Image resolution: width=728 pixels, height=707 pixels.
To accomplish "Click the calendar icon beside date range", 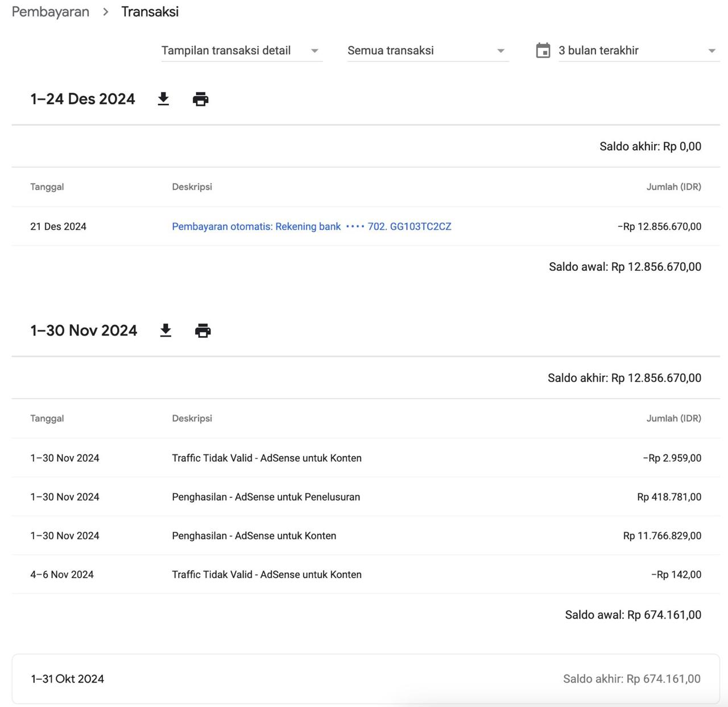I will [543, 51].
